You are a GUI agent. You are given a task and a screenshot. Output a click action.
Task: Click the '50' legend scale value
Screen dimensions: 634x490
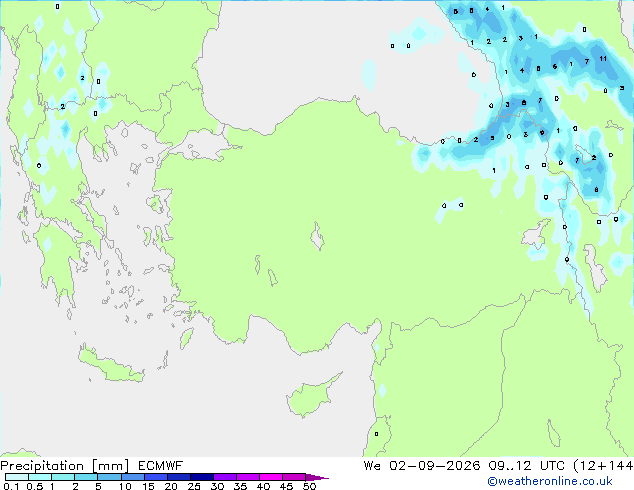[309, 486]
